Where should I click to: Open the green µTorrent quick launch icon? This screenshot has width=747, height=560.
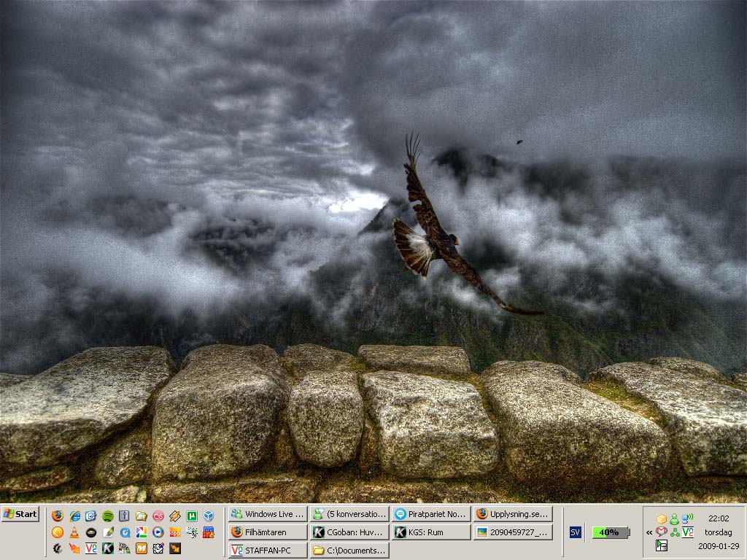(192, 516)
